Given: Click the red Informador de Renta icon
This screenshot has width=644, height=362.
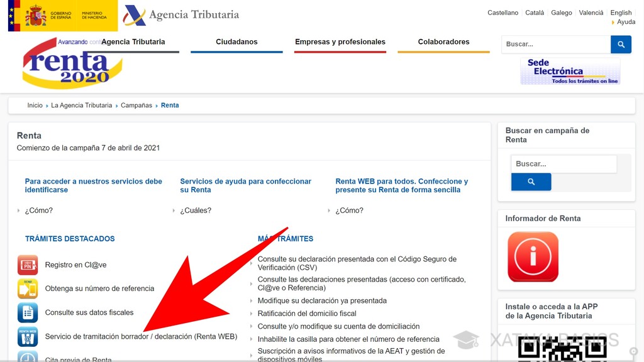Looking at the screenshot, I should [533, 257].
